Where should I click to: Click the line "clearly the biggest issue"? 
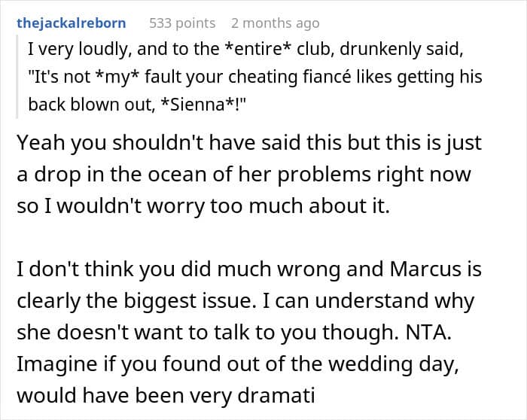tap(245, 301)
